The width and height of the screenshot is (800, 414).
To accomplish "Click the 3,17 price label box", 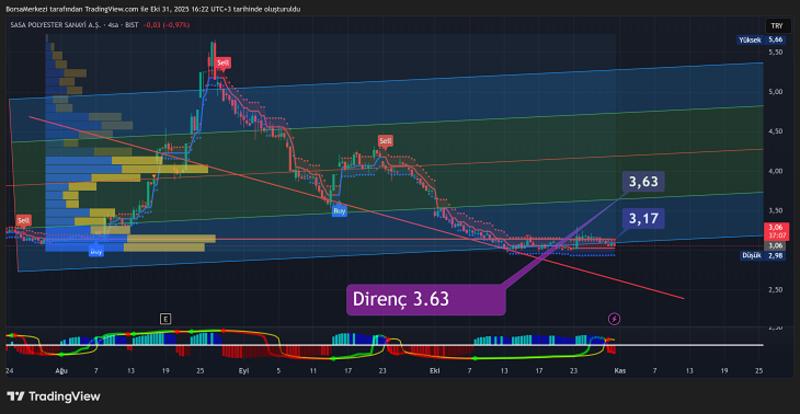I will (x=642, y=217).
